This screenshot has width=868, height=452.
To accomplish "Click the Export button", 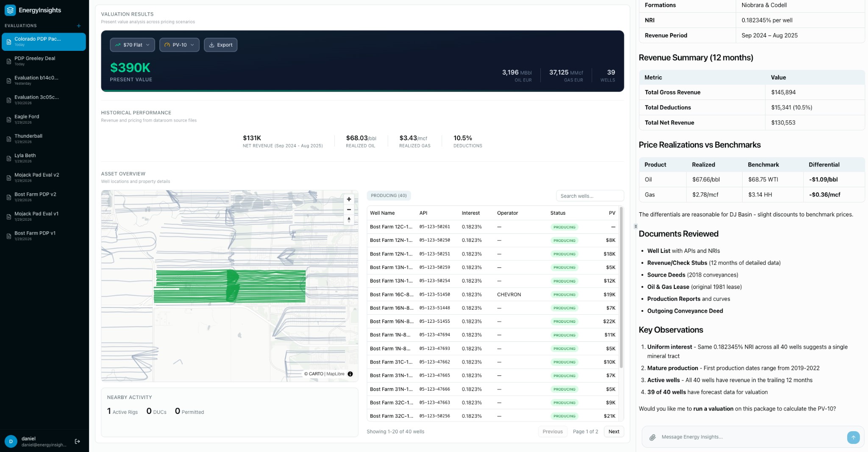I will (220, 44).
